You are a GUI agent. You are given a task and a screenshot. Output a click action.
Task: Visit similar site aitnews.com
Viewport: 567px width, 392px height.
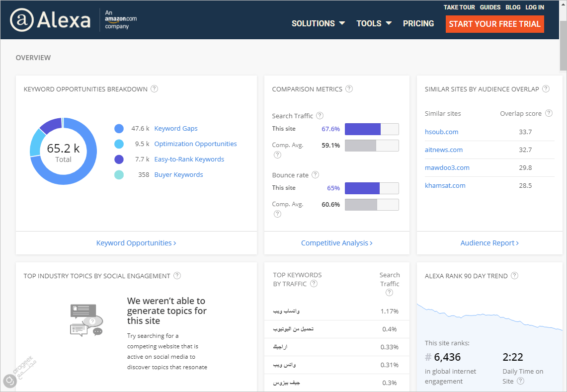coord(444,150)
